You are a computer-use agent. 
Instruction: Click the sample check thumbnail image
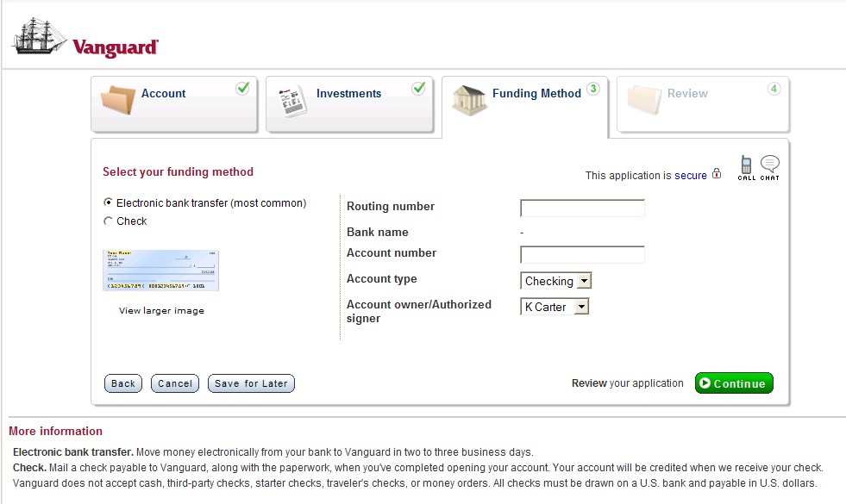tap(160, 271)
